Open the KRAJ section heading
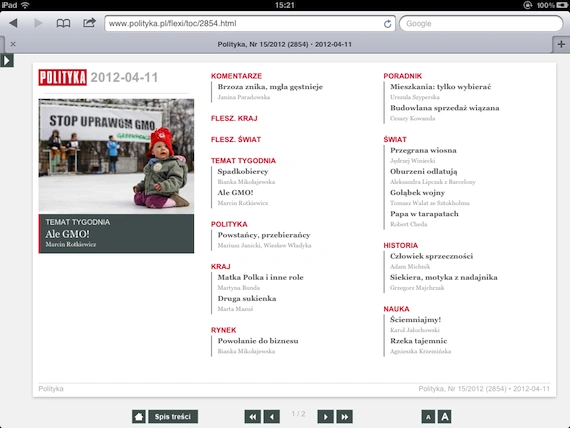The image size is (570, 428). pos(221,267)
